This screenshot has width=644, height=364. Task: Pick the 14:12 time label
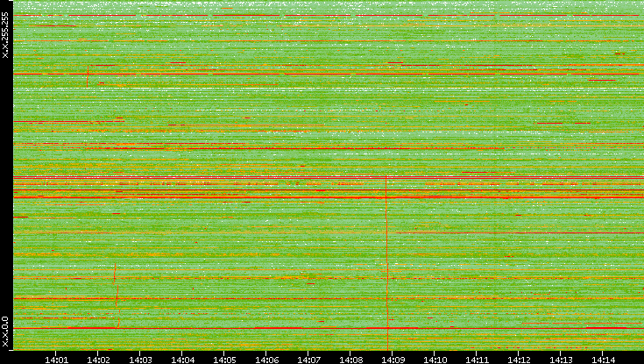click(519, 359)
